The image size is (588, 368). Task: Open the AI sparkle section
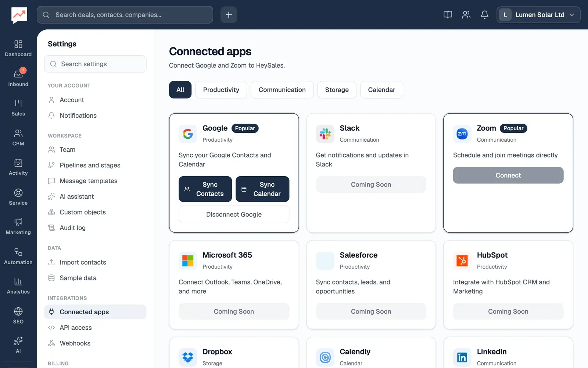pos(18,345)
